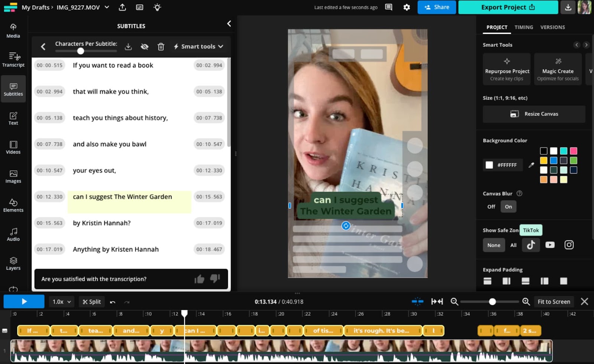Open Repurpose Project smart tool

coord(507,69)
